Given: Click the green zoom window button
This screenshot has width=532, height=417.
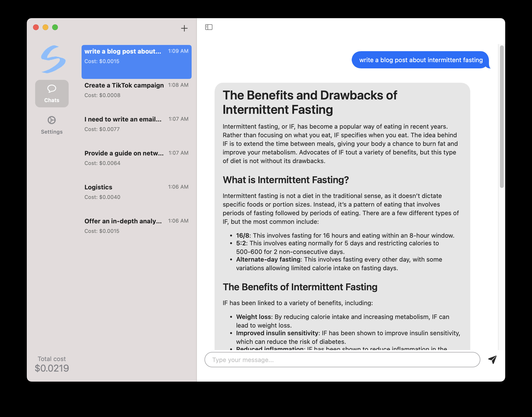Looking at the screenshot, I should pos(55,27).
